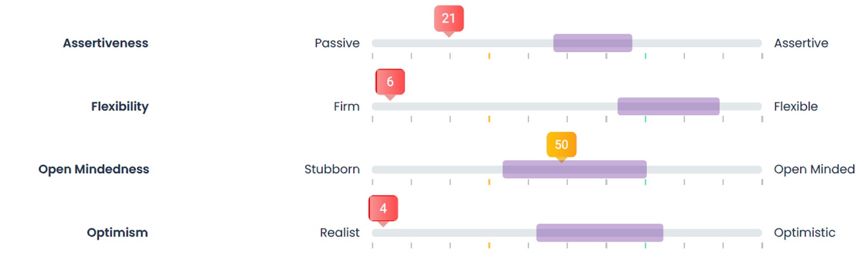
Task: Click the Passive scale label
Action: click(337, 43)
